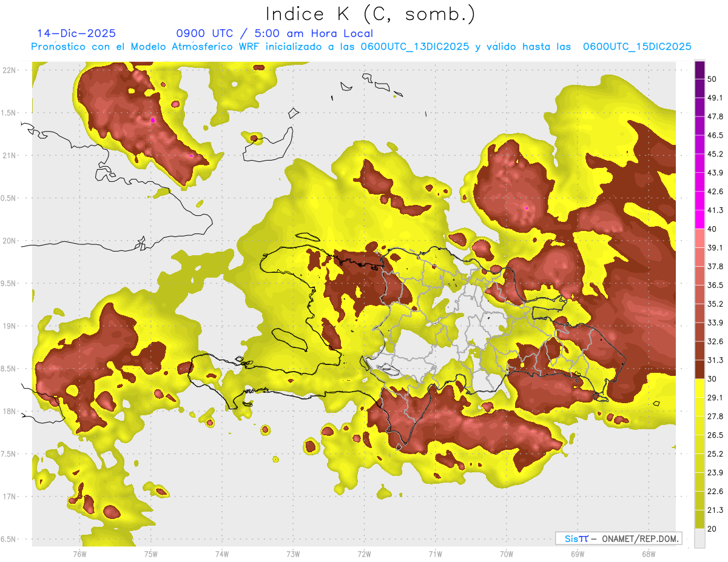Click the '73W' longitude axis label

pos(293,554)
